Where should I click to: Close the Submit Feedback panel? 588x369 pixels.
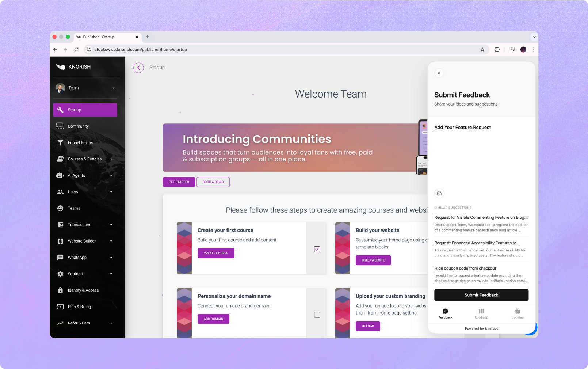pyautogui.click(x=439, y=73)
